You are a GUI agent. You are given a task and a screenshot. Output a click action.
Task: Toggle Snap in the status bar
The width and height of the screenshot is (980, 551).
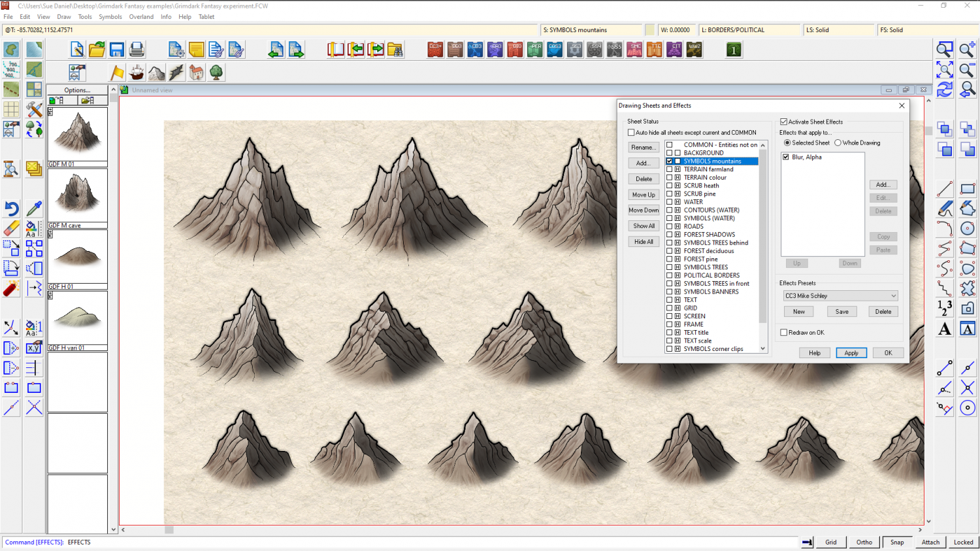point(897,542)
